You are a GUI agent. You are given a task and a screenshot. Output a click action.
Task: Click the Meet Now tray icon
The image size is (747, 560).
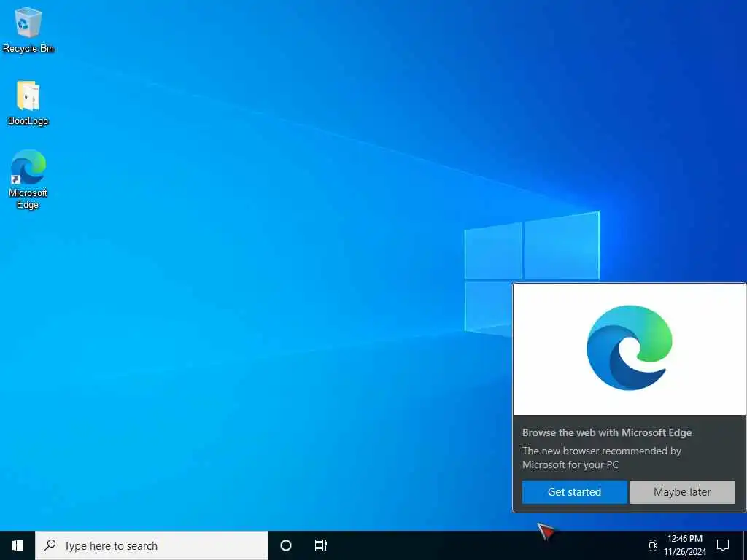point(653,545)
